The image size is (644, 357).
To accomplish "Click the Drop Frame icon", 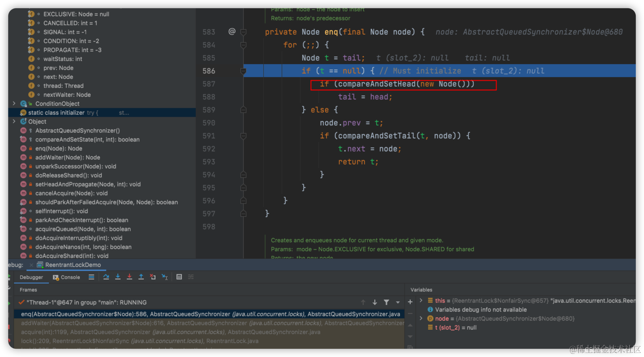I will click(x=153, y=277).
